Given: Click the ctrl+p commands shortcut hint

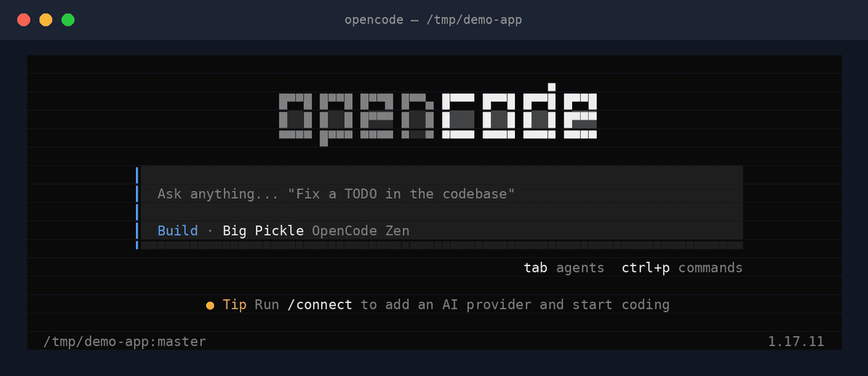Looking at the screenshot, I should tap(681, 268).
